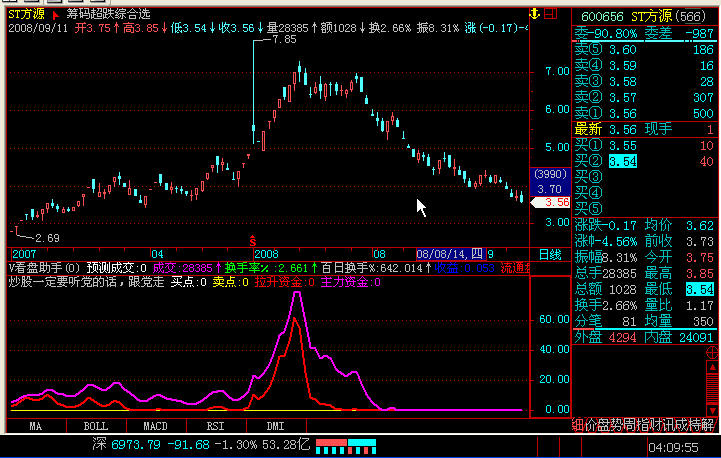Click the 外盘 4294 value
This screenshot has width=721, height=458.
pos(623,338)
